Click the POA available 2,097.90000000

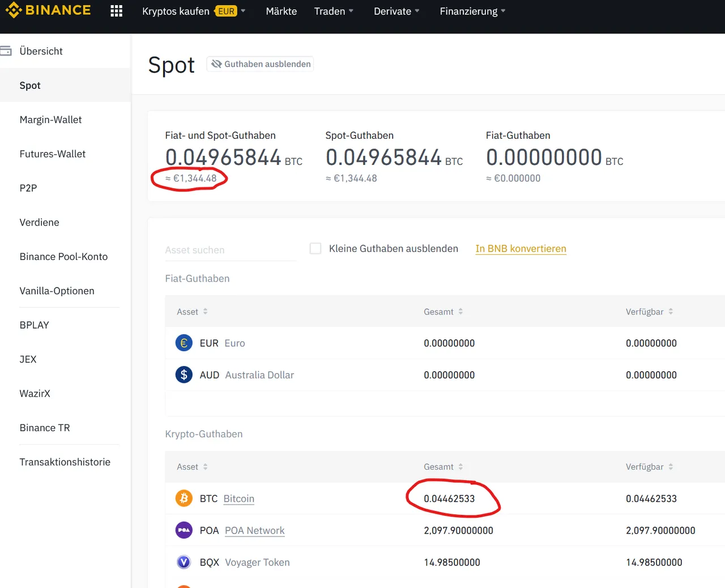click(660, 530)
